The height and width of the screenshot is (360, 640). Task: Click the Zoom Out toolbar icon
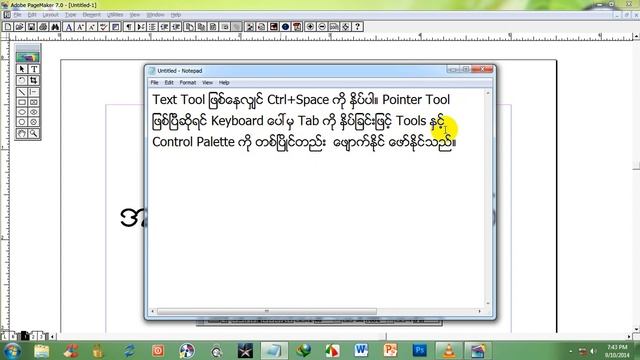(x=322, y=27)
